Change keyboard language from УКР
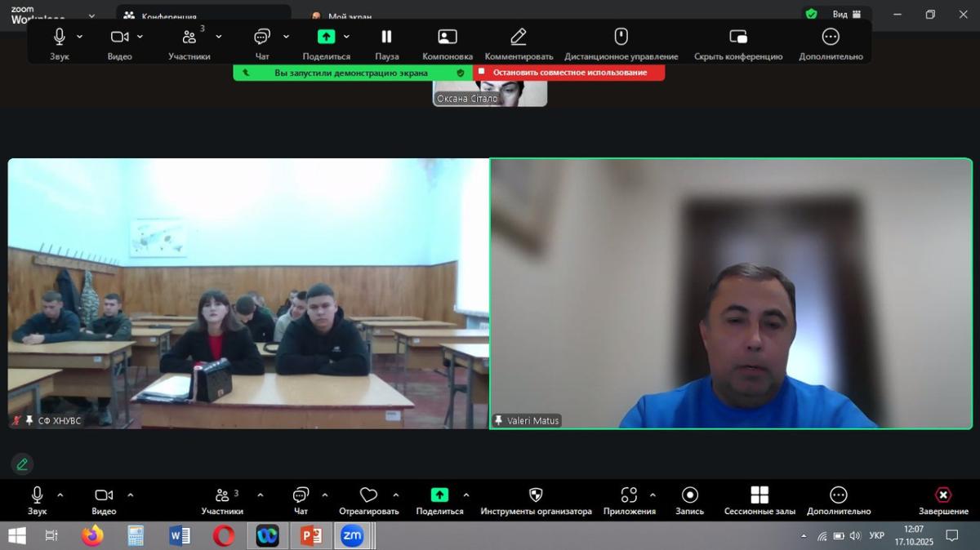This screenshot has height=550, width=980. coord(876,536)
